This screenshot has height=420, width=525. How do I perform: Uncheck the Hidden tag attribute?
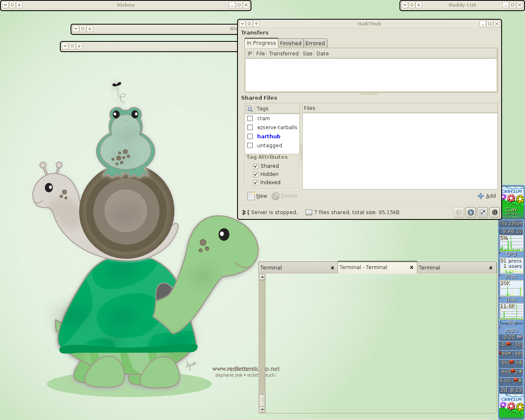pyautogui.click(x=256, y=174)
